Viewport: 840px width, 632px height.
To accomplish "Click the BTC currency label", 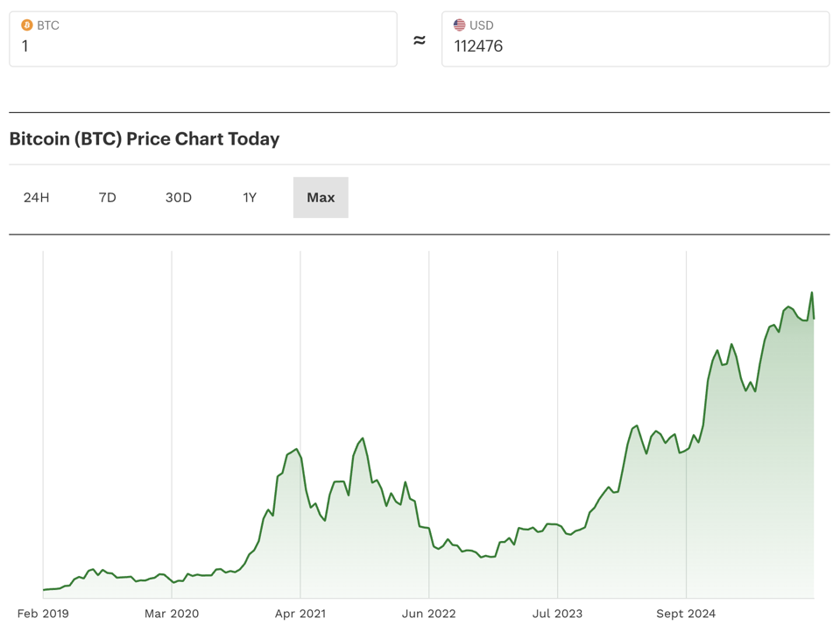I will [48, 25].
